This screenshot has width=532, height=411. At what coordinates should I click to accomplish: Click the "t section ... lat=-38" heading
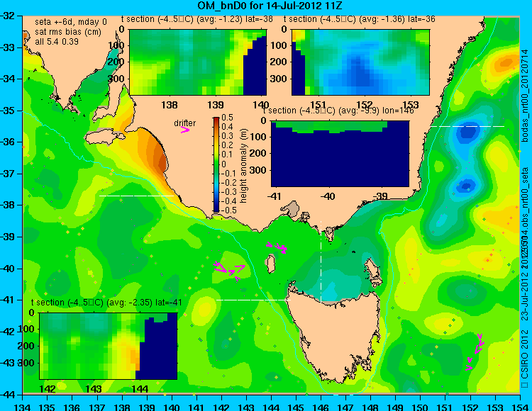click(196, 19)
